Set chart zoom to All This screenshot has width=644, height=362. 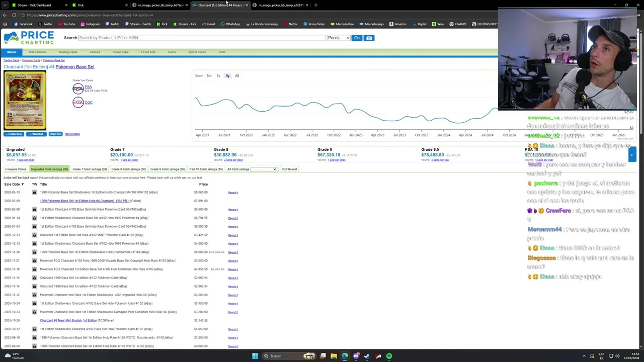(237, 76)
